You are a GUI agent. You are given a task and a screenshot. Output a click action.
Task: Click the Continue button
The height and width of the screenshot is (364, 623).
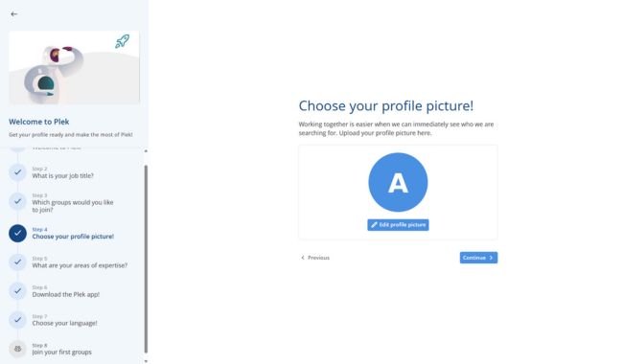point(478,258)
